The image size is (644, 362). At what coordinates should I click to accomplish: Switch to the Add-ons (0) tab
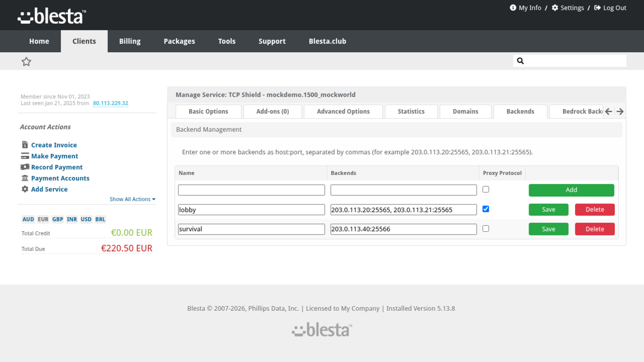(x=273, y=111)
